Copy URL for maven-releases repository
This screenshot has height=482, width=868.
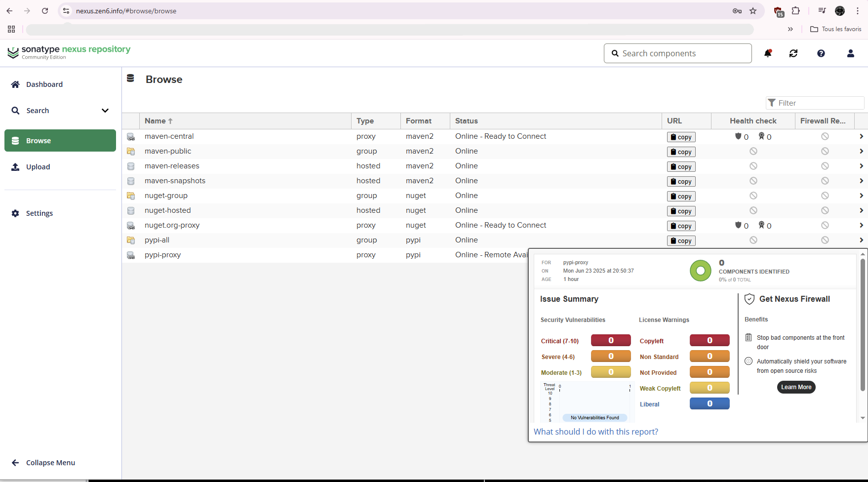681,167
